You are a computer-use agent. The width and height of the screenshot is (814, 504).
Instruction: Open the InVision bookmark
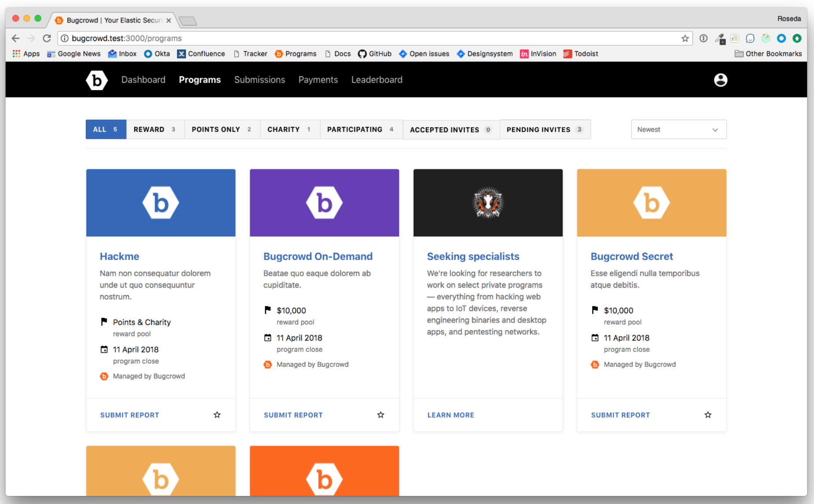(538, 54)
